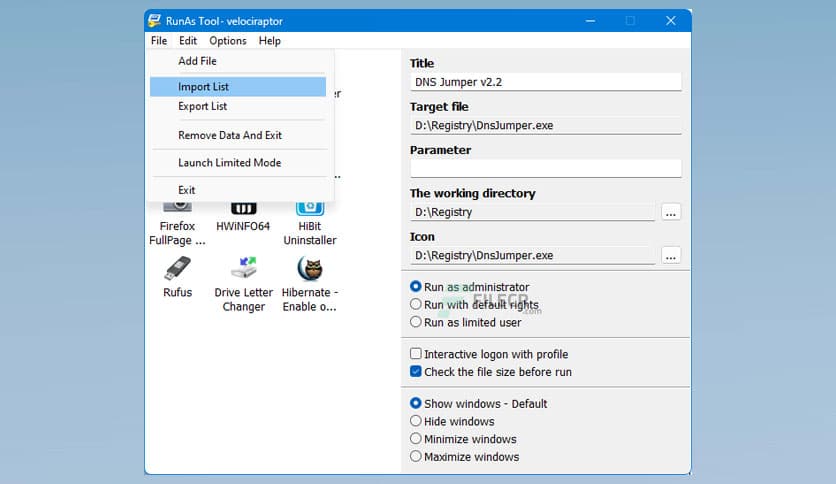Screen dimensions: 836x484
Task: Browse for the working directory
Action: click(x=671, y=212)
